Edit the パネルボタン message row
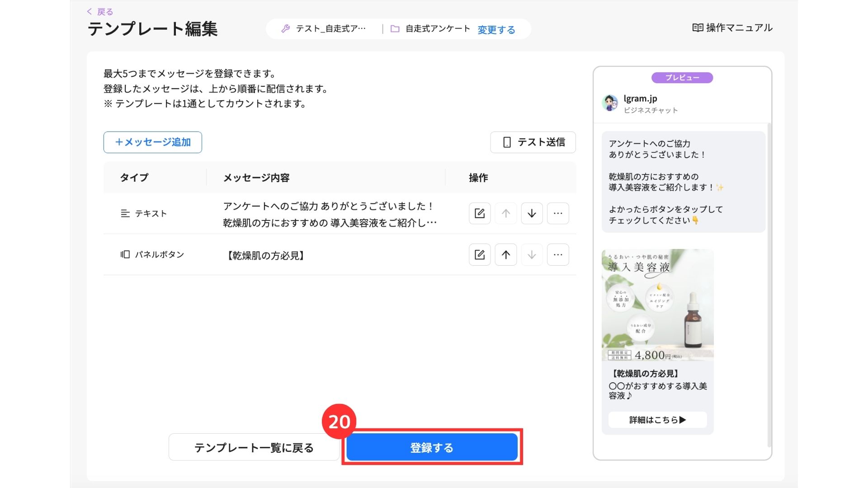 (x=480, y=255)
